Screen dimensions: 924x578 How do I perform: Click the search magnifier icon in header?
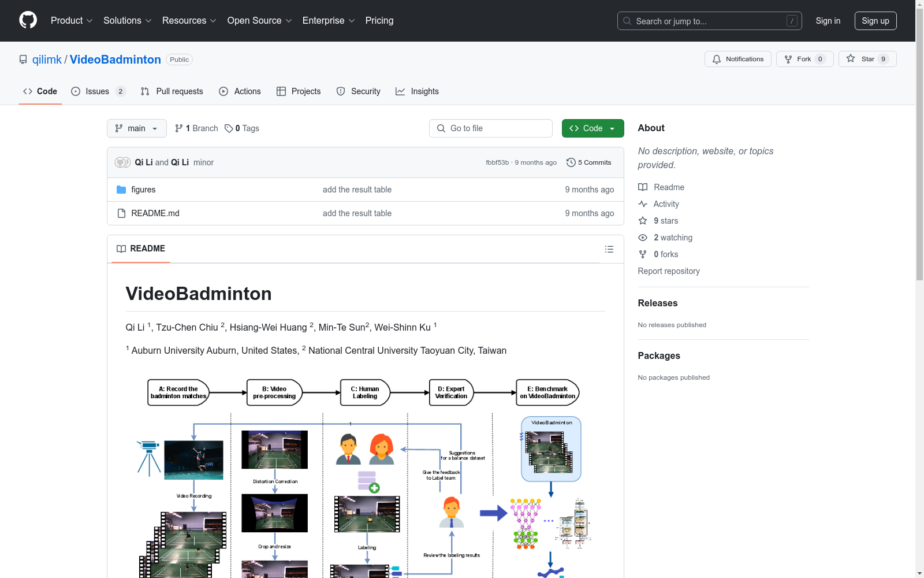click(627, 21)
